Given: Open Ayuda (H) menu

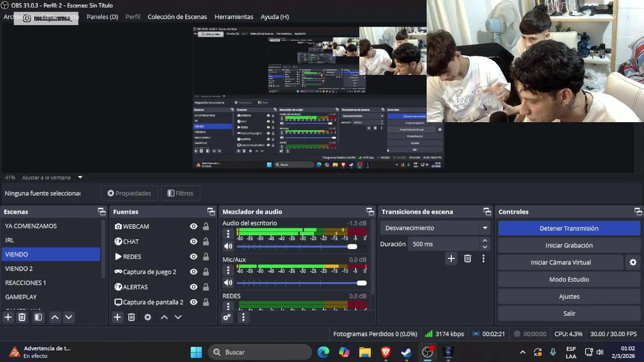Looking at the screenshot, I should pos(275,17).
